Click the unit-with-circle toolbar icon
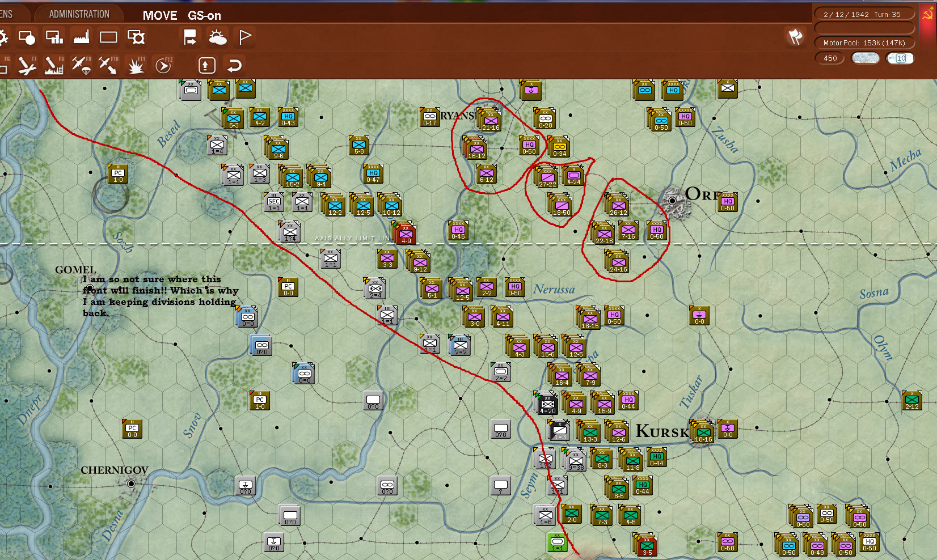The height and width of the screenshot is (560, 937). [x=27, y=37]
